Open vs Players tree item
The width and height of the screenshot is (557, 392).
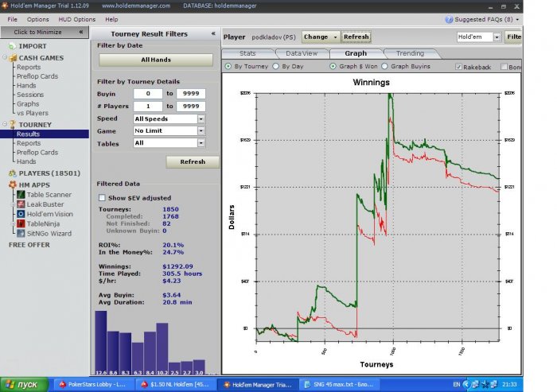click(33, 113)
